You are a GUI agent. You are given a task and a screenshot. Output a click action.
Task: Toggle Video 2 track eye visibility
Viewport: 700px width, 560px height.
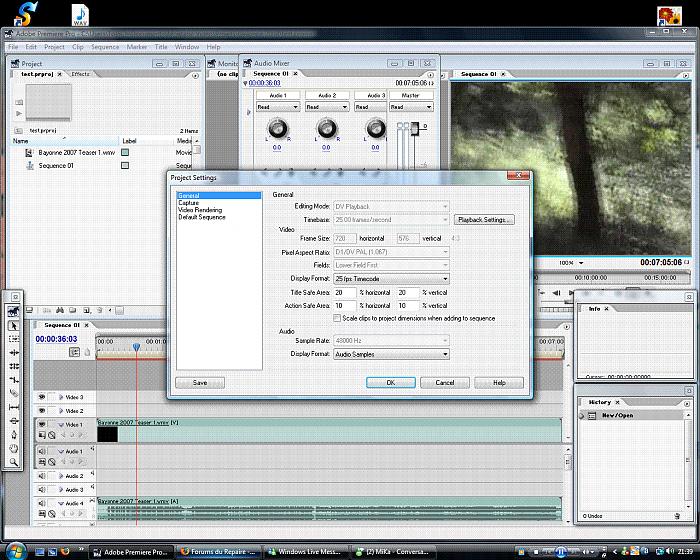pyautogui.click(x=42, y=410)
